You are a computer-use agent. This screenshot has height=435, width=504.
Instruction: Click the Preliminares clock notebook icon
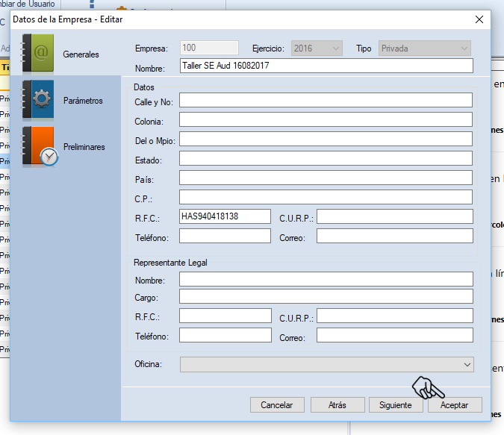39,146
